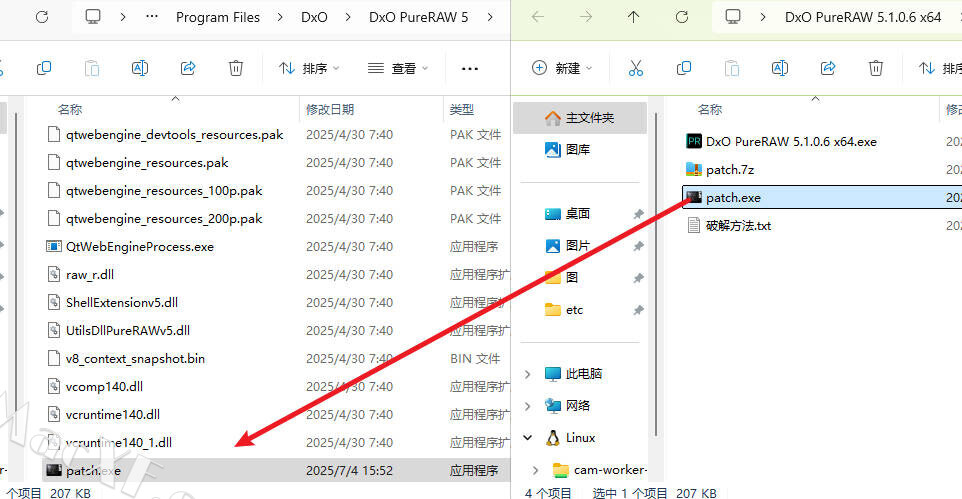The height and width of the screenshot is (499, 962).
Task: Sort by 名称 column in left window
Action: pyautogui.click(x=70, y=109)
